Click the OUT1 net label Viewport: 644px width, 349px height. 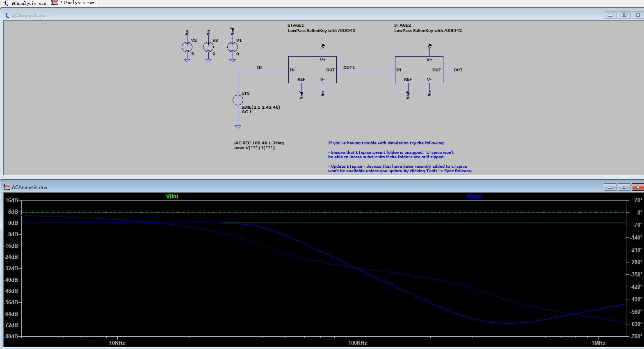[x=349, y=67]
